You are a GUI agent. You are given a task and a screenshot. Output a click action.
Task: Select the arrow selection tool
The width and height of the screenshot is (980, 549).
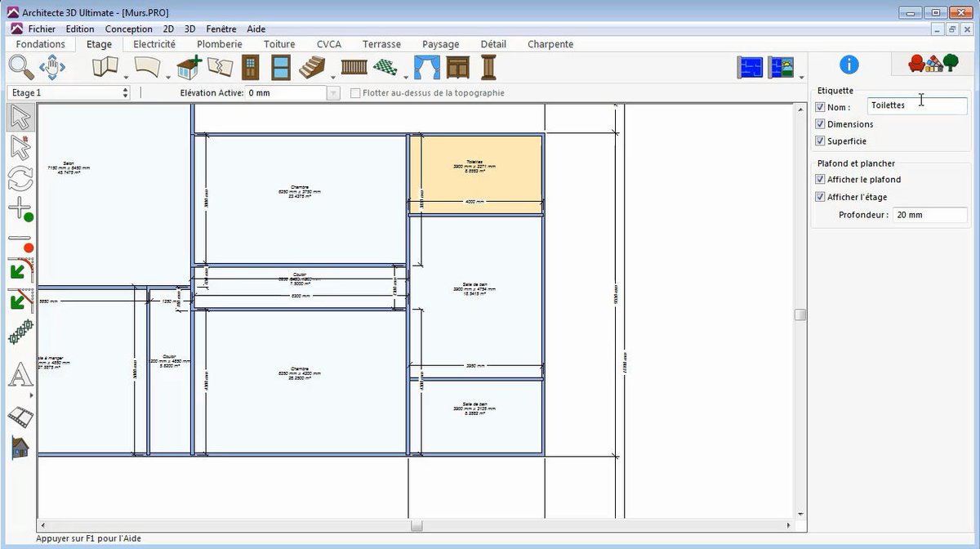[x=20, y=118]
